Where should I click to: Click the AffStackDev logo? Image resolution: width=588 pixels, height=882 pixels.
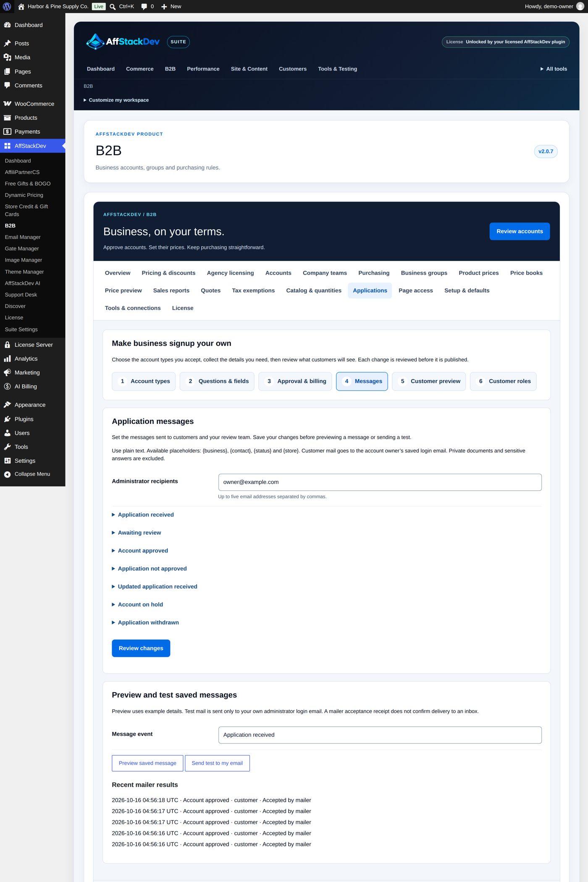[123, 42]
